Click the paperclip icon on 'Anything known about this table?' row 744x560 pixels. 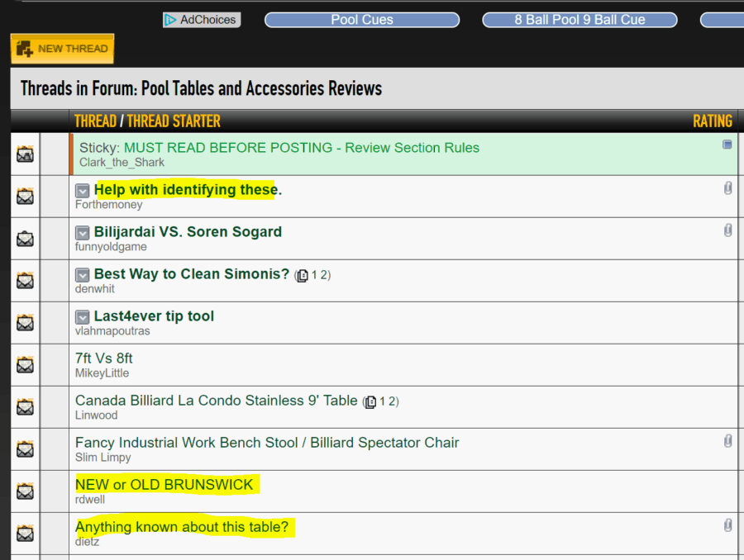(x=727, y=525)
